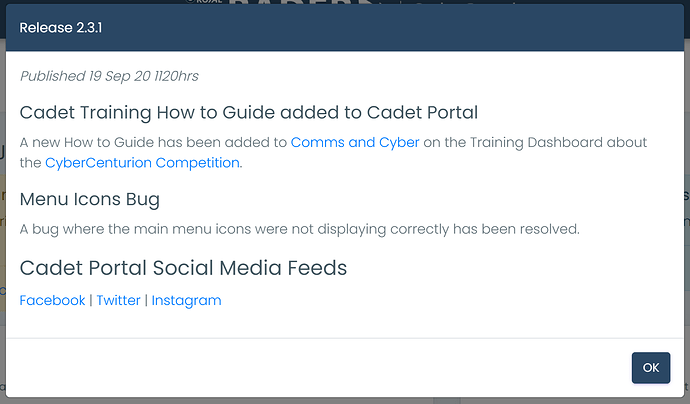Click the Cadet Portal Social Media Feeds heading
This screenshot has width=690, height=404.
(184, 268)
